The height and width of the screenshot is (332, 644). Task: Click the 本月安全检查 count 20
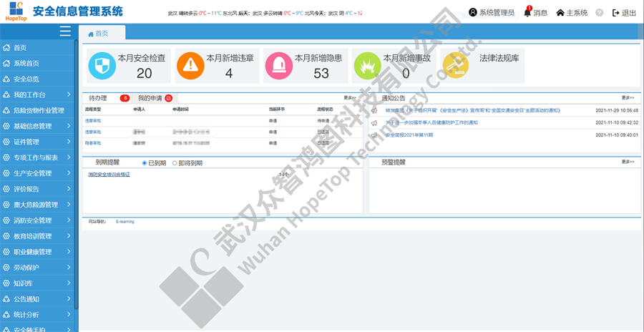point(144,73)
